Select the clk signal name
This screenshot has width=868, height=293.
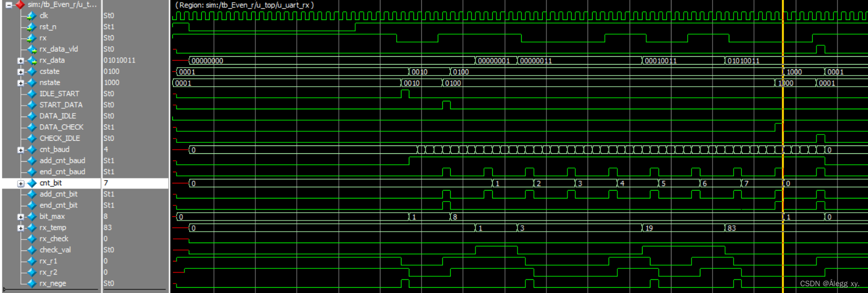(44, 16)
